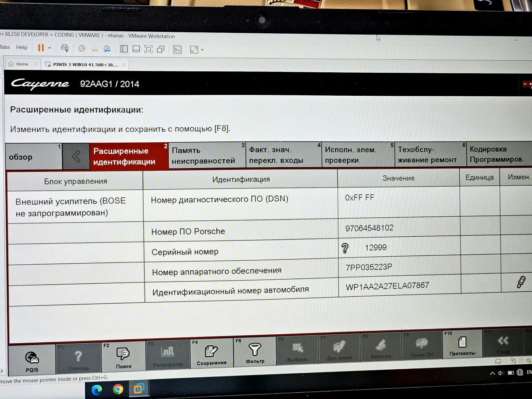Click the left chevron tab scroll button
532x399 pixels.
[x=76, y=156]
